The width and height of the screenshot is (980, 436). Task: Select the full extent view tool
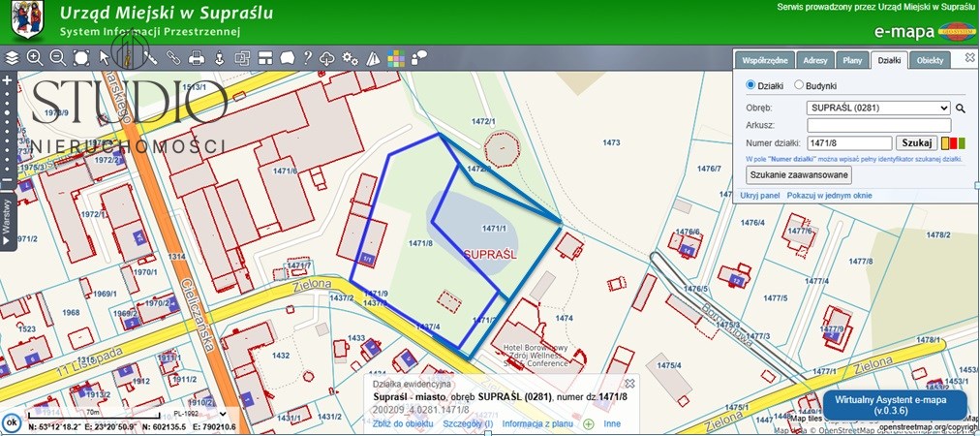(81, 58)
